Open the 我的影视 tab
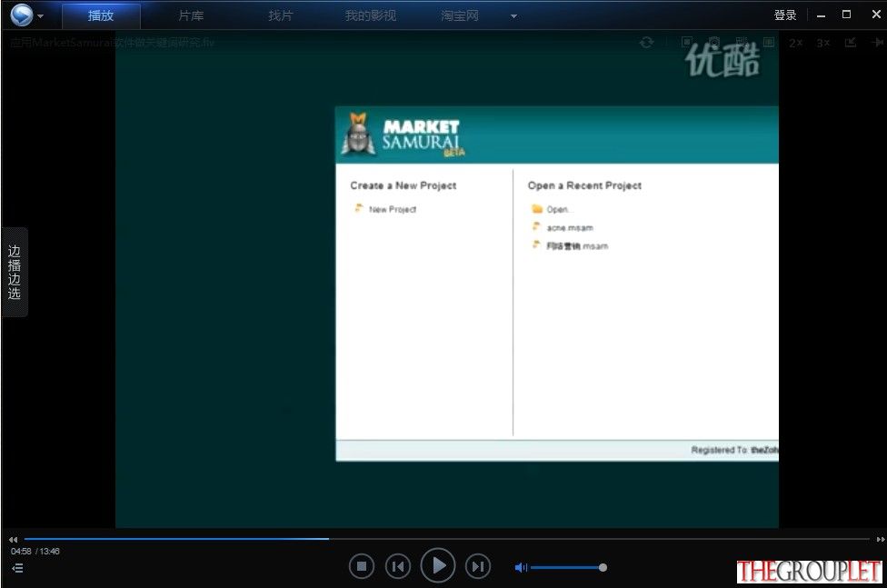This screenshot has height=588, width=887. pyautogui.click(x=371, y=15)
